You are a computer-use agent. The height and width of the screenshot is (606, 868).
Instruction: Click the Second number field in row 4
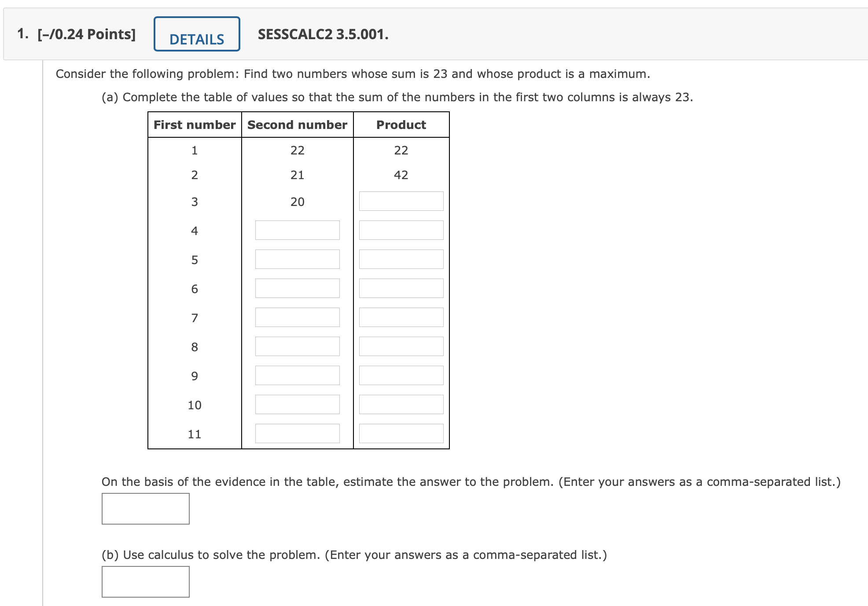click(298, 230)
